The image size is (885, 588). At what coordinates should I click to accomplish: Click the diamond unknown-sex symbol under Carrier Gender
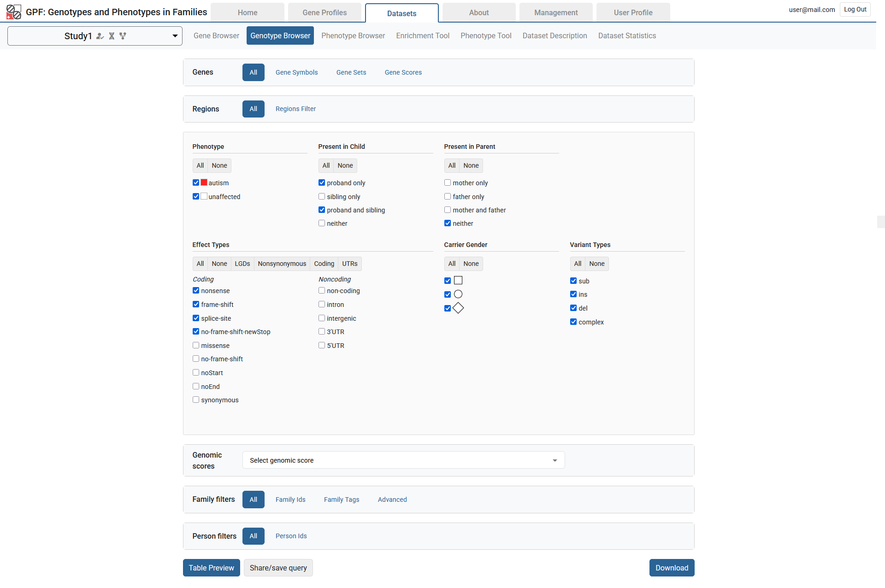pos(458,308)
